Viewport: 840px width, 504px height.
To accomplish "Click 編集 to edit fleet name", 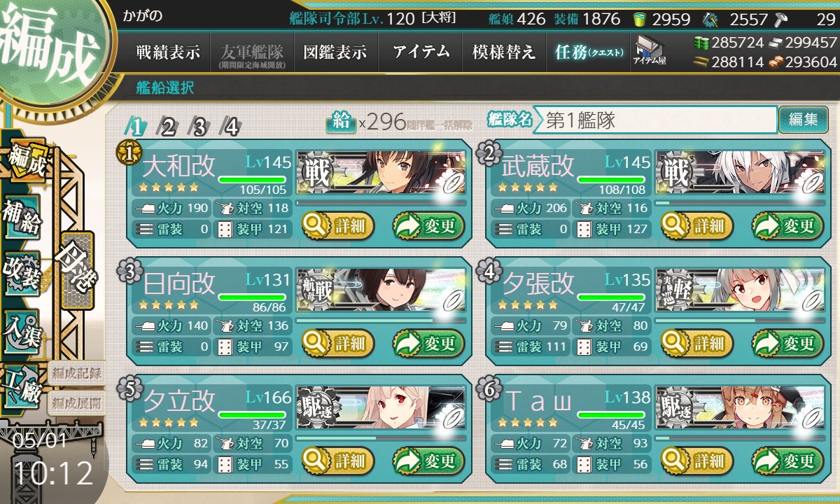I will point(803,120).
